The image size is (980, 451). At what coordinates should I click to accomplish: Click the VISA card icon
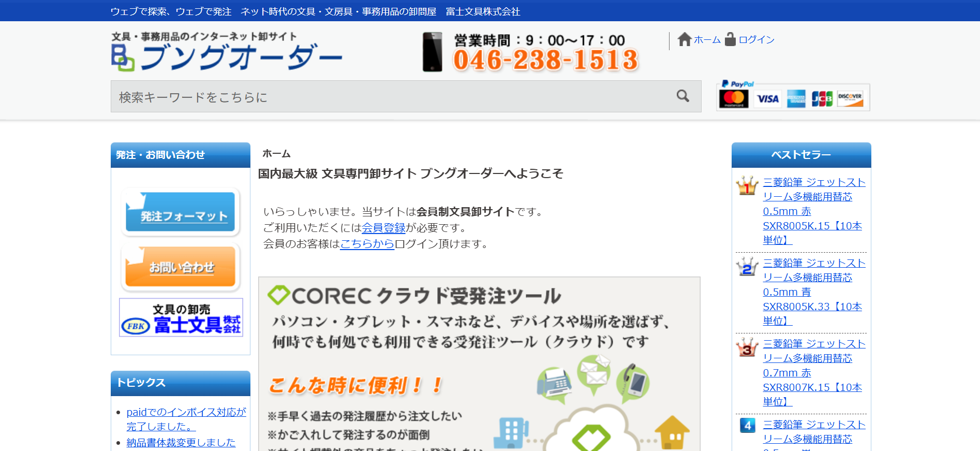click(767, 98)
